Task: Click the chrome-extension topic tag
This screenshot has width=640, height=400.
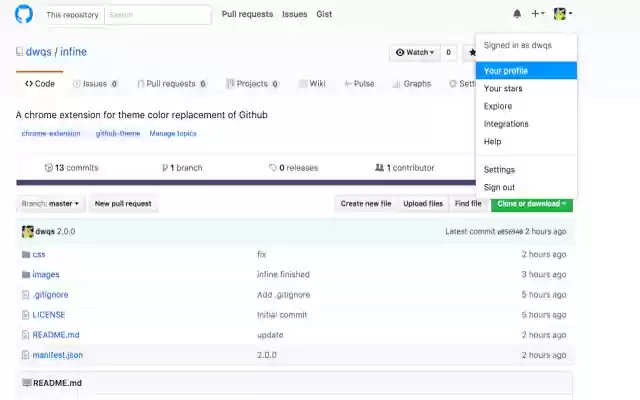Action: 51,133
